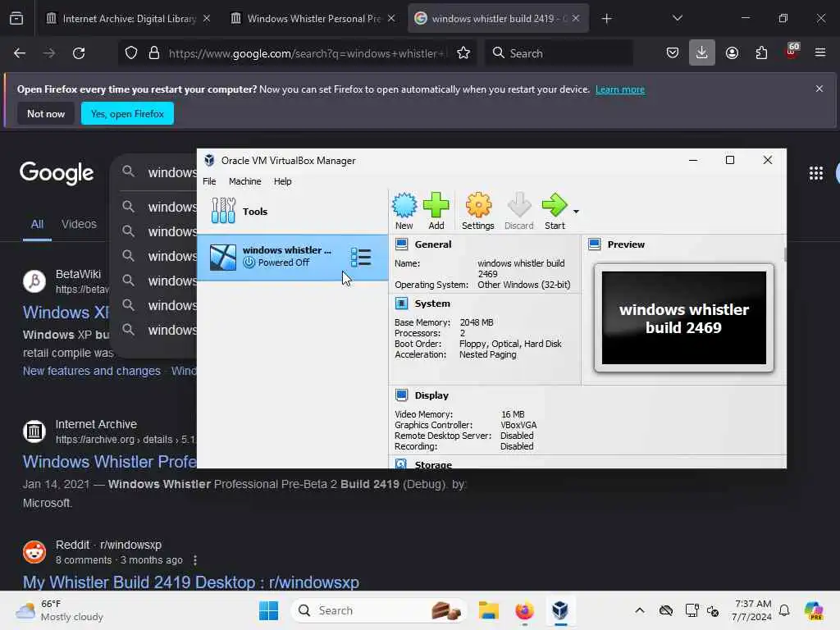Click Yes, open Firefox button

coord(127,113)
